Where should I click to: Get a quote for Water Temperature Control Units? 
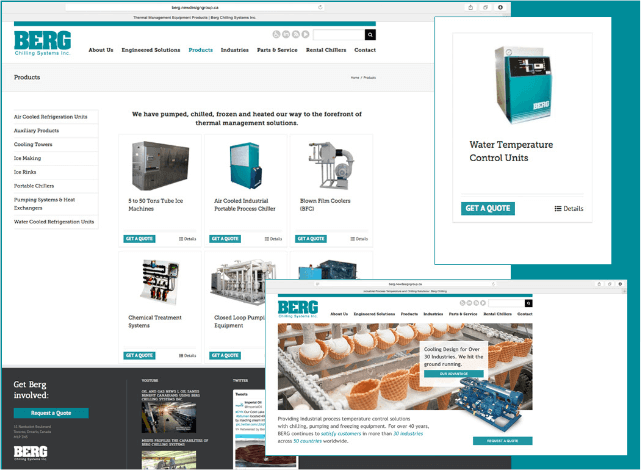click(x=488, y=208)
